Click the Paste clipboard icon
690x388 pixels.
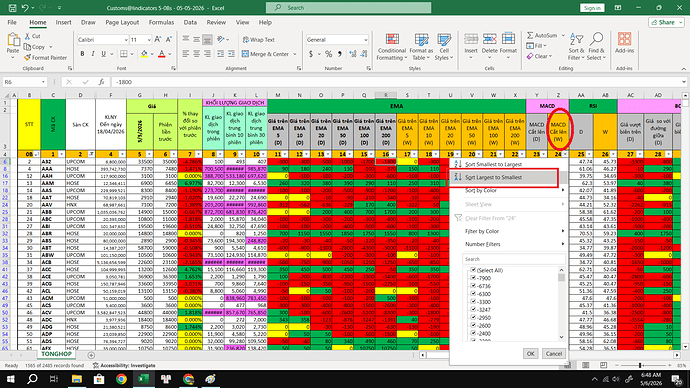(x=13, y=41)
